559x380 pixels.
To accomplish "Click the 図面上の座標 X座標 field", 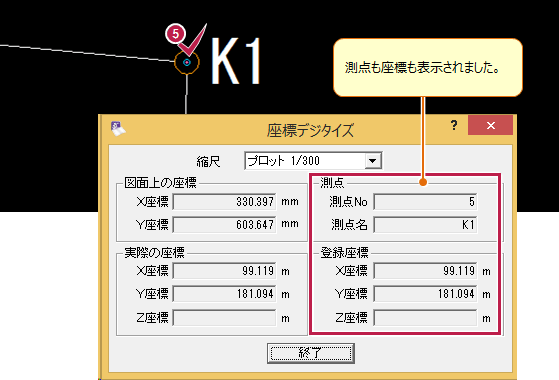I will click(x=225, y=202).
